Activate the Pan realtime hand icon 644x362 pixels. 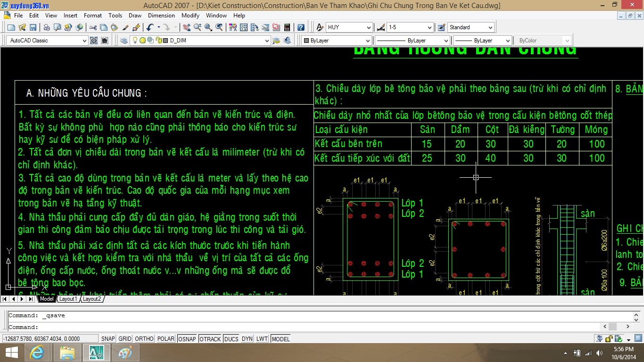tap(187, 27)
